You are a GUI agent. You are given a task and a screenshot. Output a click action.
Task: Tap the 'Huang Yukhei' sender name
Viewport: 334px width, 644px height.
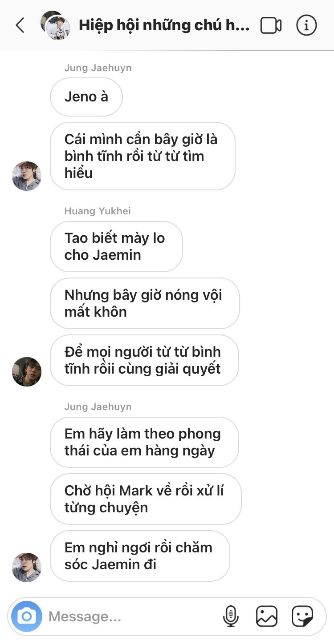point(98,211)
